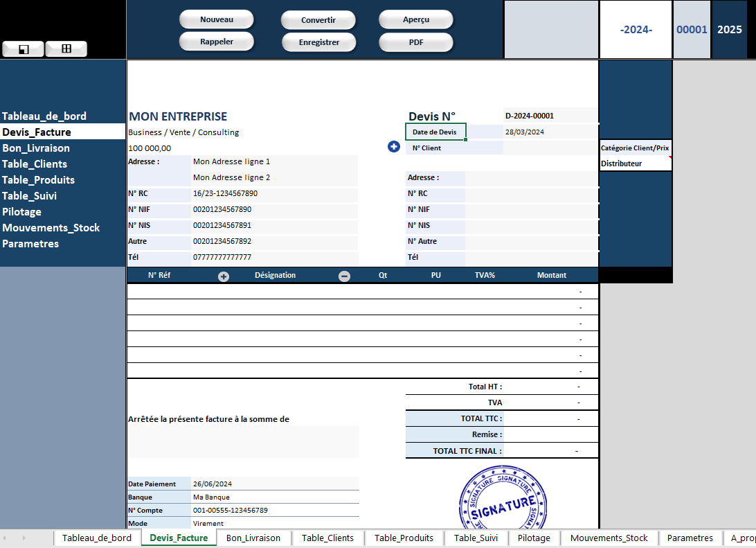Switch to the Table_Clients sheet tab
The image size is (756, 548).
[x=328, y=538]
